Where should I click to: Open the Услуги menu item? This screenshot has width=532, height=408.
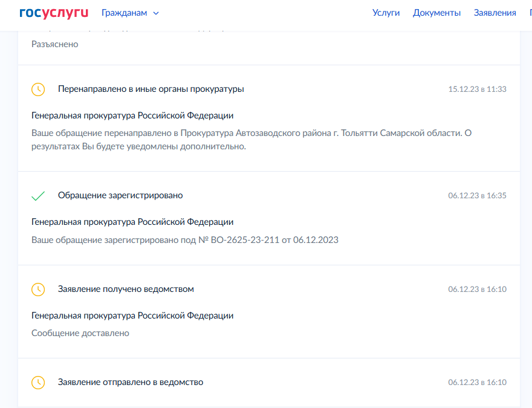[386, 13]
